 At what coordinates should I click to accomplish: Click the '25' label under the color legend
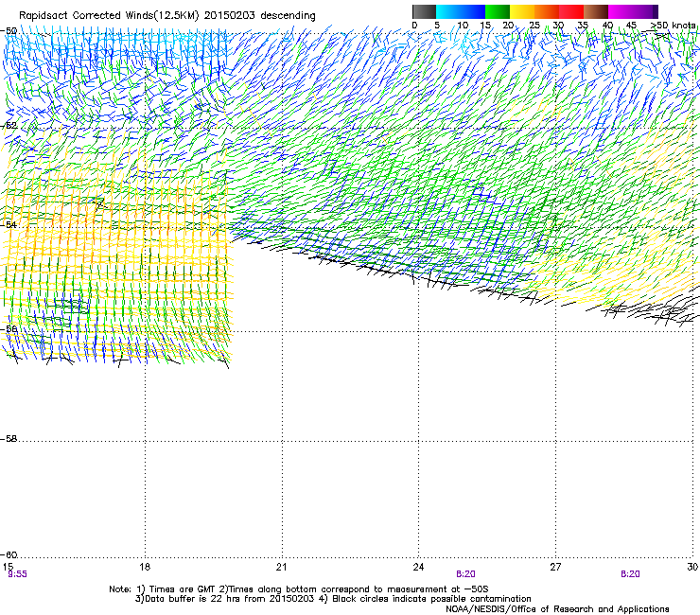[534, 26]
